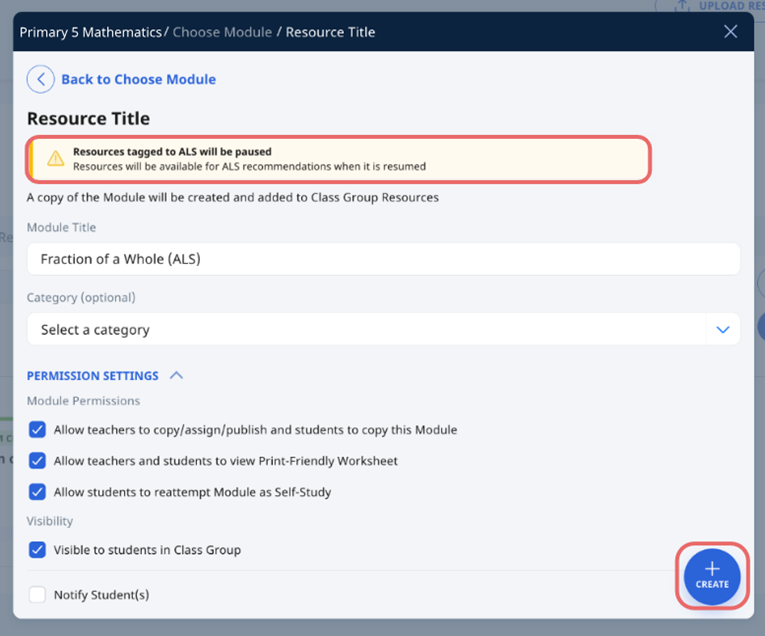Click the Create plus button

pos(712,576)
